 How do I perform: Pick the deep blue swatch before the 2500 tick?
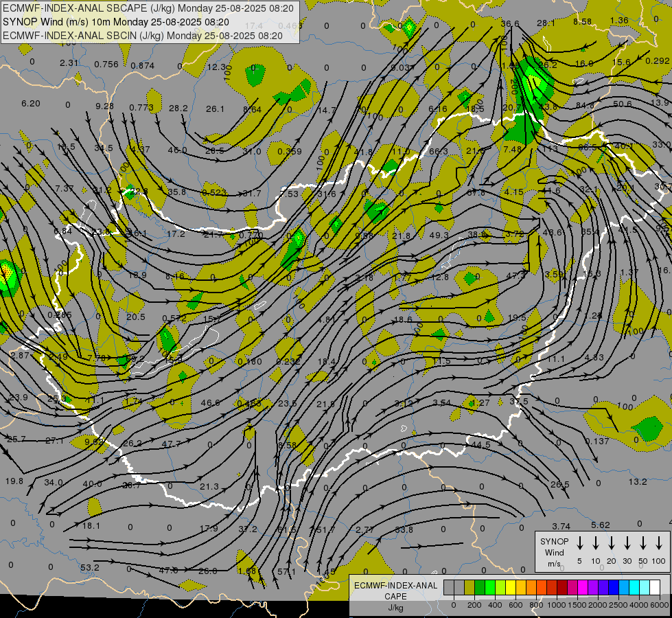pyautogui.click(x=614, y=587)
